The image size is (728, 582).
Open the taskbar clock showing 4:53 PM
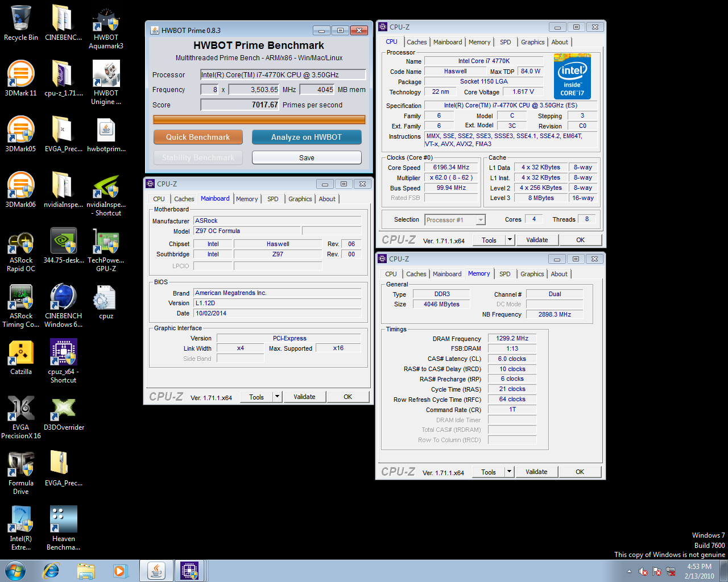(700, 571)
